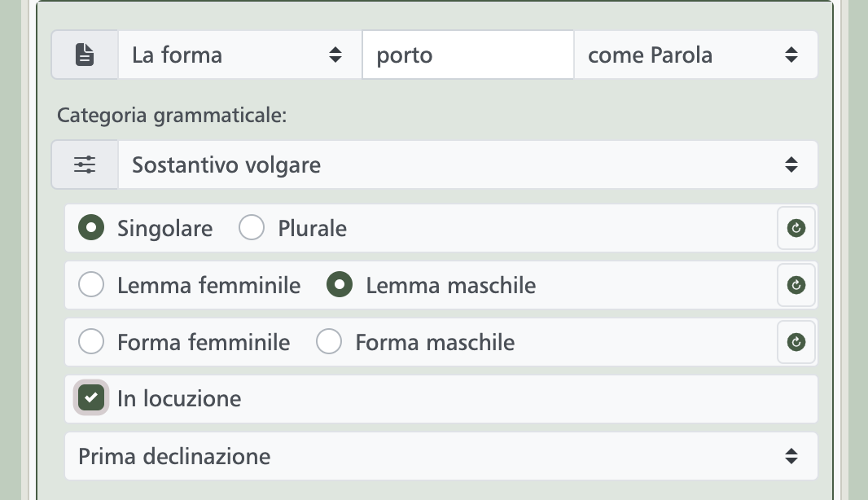The image size is (868, 500).
Task: Click the porto text field
Action: pos(467,55)
